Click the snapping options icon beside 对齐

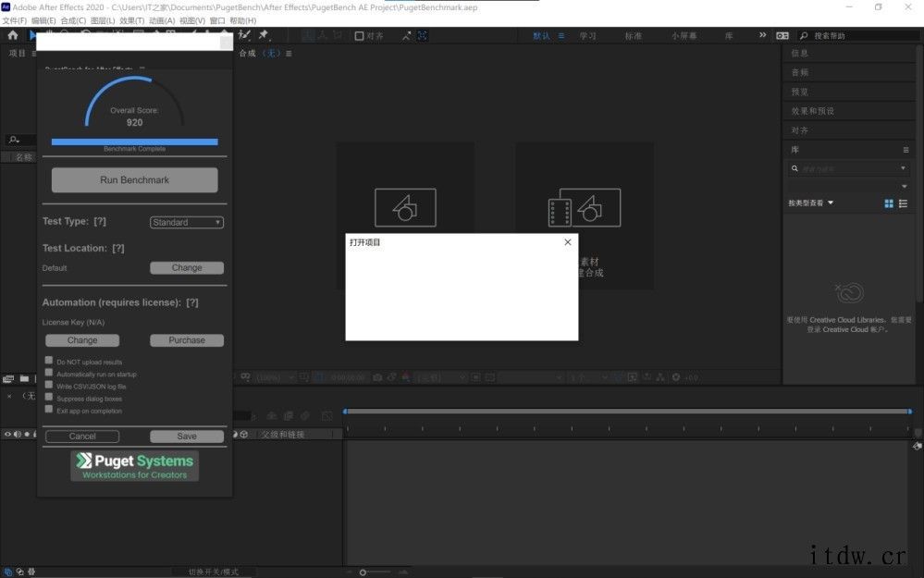pos(407,36)
